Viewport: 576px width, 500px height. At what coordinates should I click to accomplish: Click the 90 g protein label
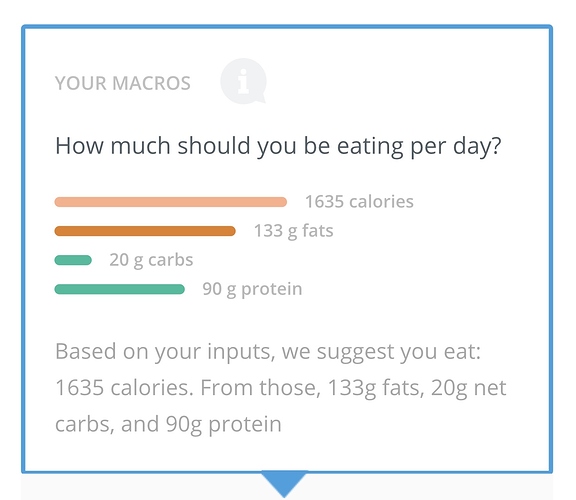252,289
